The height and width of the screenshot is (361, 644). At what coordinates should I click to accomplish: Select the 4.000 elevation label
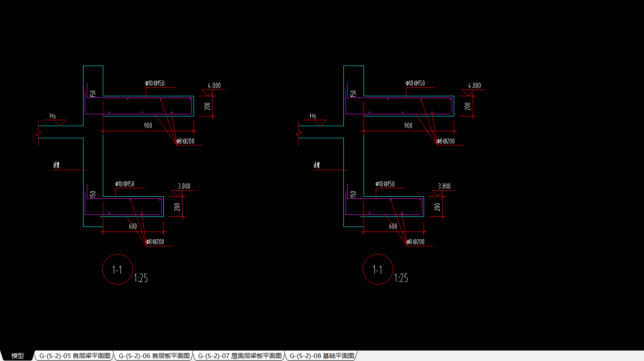pyautogui.click(x=214, y=85)
